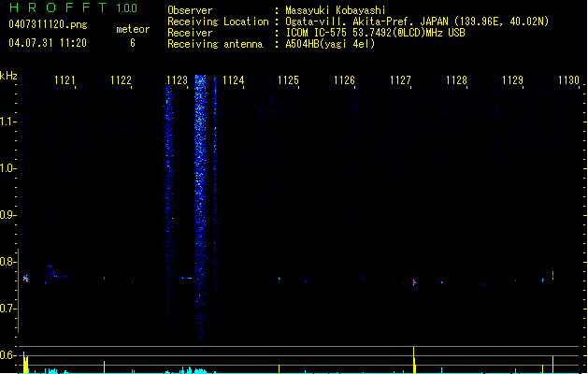Click time marker 1127
This screenshot has width=588, height=374.
[400, 80]
